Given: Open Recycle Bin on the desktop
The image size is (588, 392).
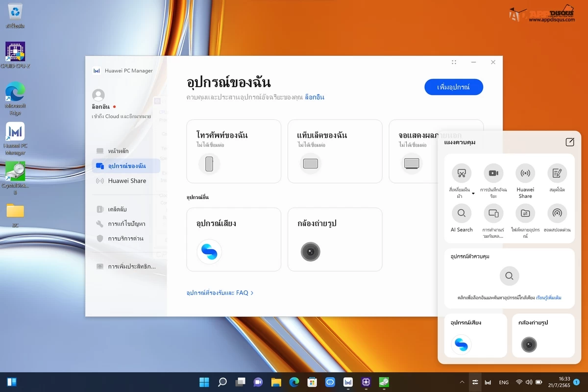Looking at the screenshot, I should pyautogui.click(x=15, y=16).
